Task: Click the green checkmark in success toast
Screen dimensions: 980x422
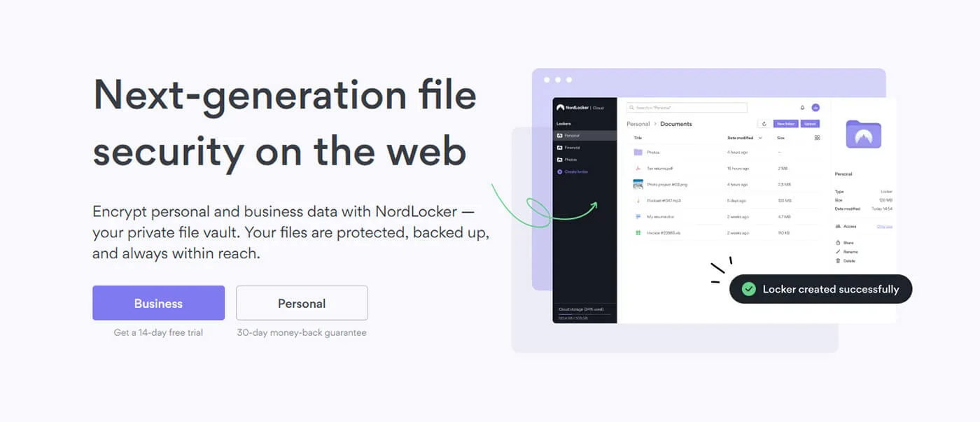Action: pyautogui.click(x=749, y=289)
